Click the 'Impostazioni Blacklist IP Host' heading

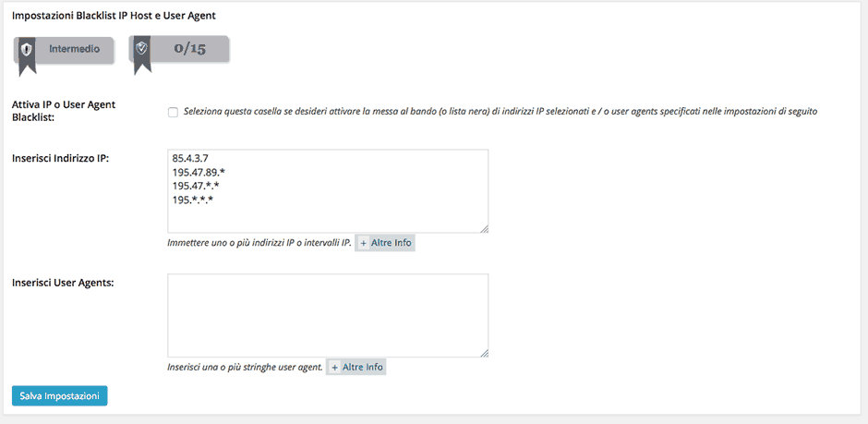coord(114,16)
